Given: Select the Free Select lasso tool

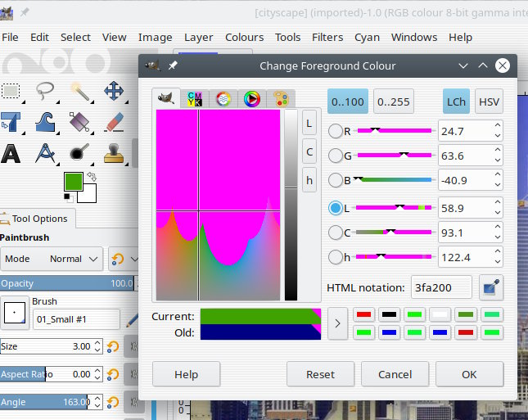Looking at the screenshot, I should [45, 91].
